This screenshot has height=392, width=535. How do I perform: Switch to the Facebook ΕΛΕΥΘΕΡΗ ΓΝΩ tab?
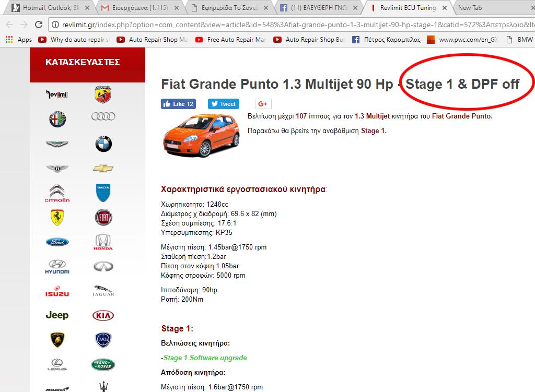319,7
